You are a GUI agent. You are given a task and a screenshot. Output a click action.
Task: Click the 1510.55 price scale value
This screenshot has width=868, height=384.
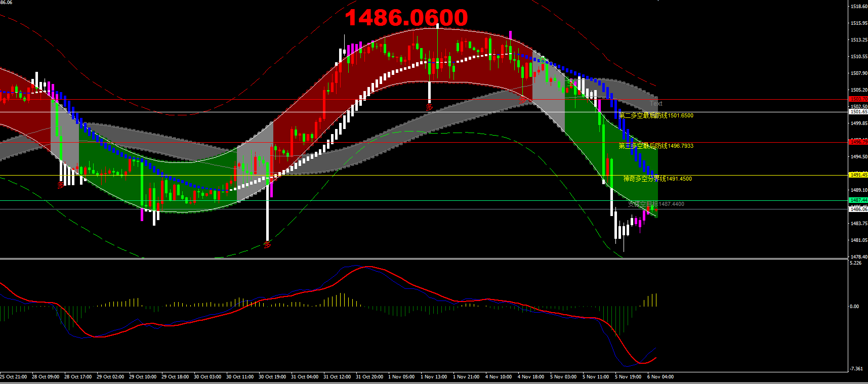click(859, 57)
